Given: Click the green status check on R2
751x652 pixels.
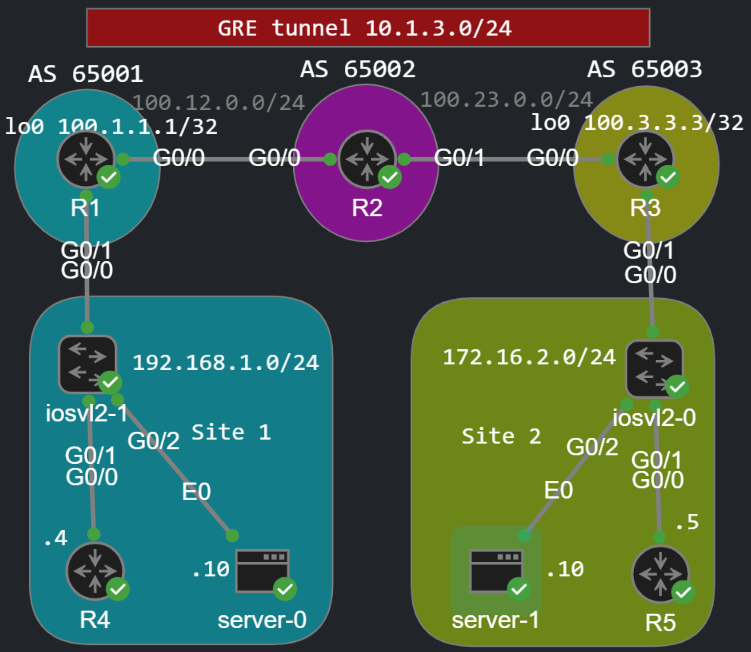Looking at the screenshot, I should [x=390, y=177].
